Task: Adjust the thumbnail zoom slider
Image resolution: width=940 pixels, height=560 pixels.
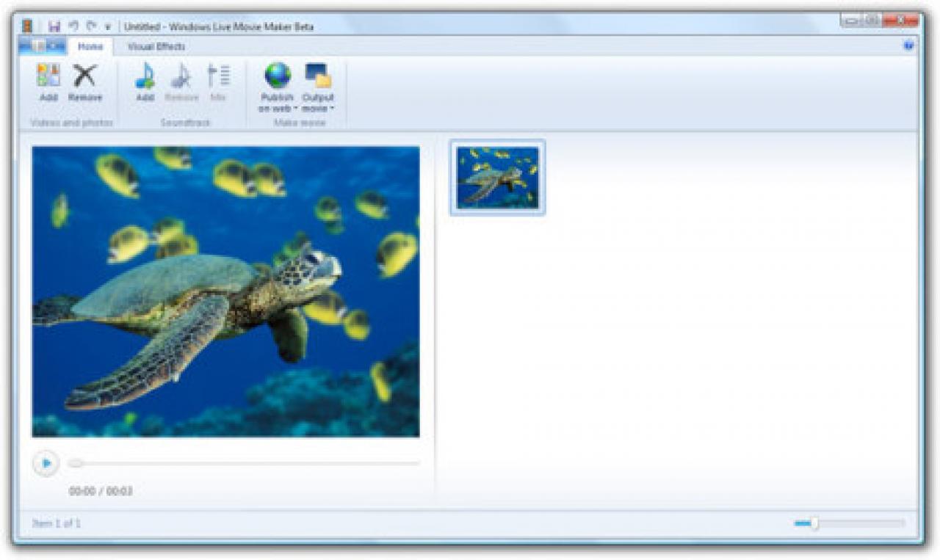Action: tap(850, 523)
